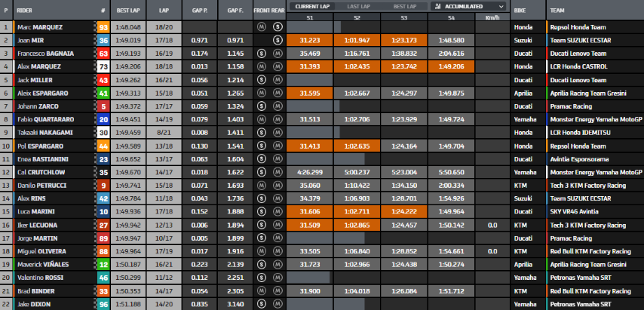Click Joan Mir's rear tyre S icon
644x310 pixels.
(278, 40)
